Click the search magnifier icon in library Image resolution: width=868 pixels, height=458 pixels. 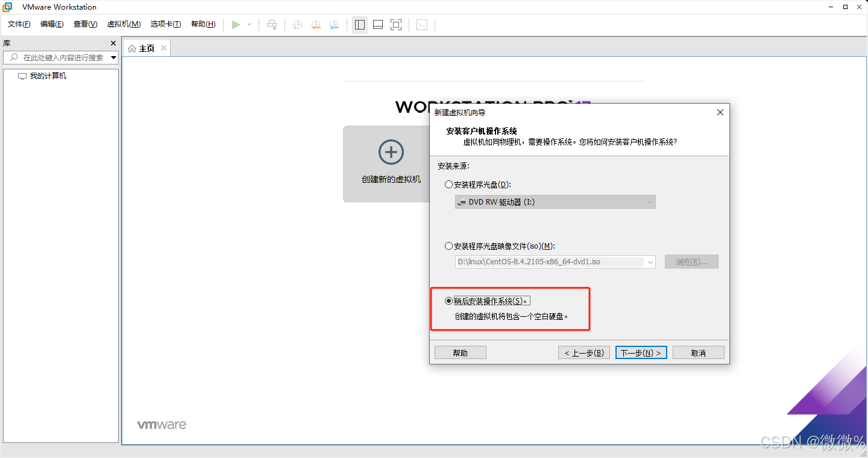point(14,57)
